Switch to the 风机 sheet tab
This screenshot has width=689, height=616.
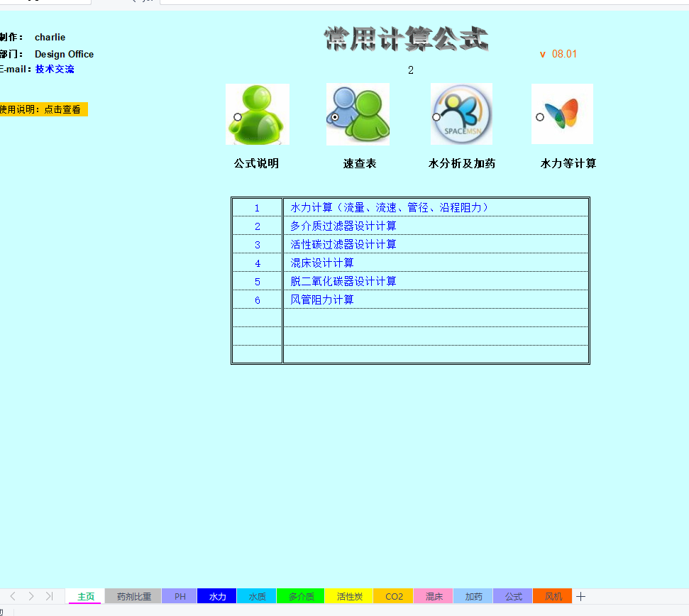click(x=553, y=596)
